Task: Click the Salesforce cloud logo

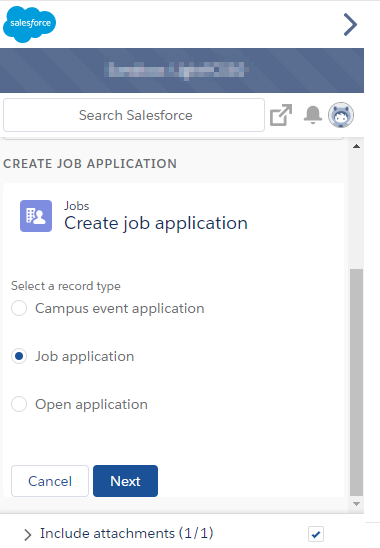Action: 29,24
